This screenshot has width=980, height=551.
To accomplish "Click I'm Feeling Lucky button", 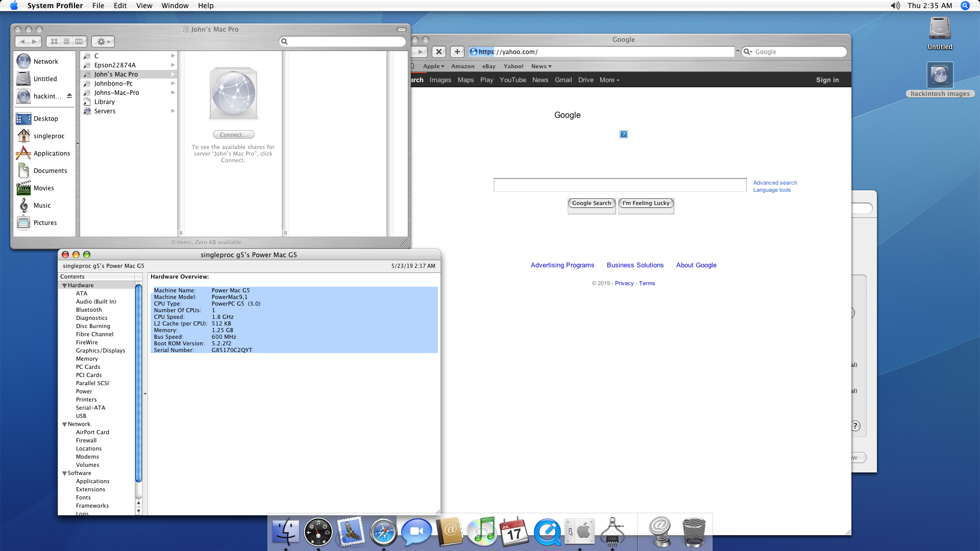I will [x=646, y=203].
